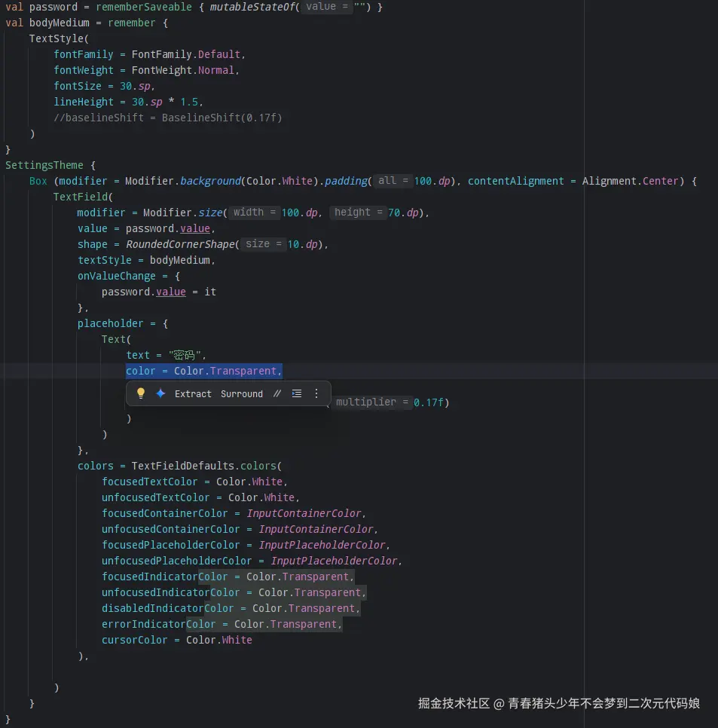The height and width of the screenshot is (728, 718).
Task: Click the reformat code icon in toolbar
Action: [297, 393]
